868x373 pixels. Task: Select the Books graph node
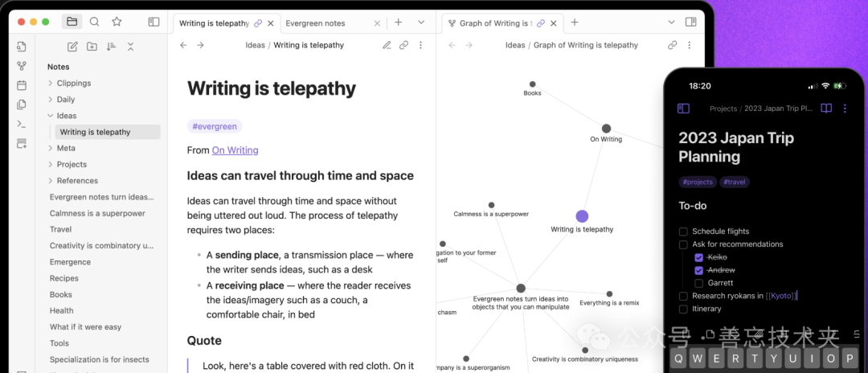point(532,84)
